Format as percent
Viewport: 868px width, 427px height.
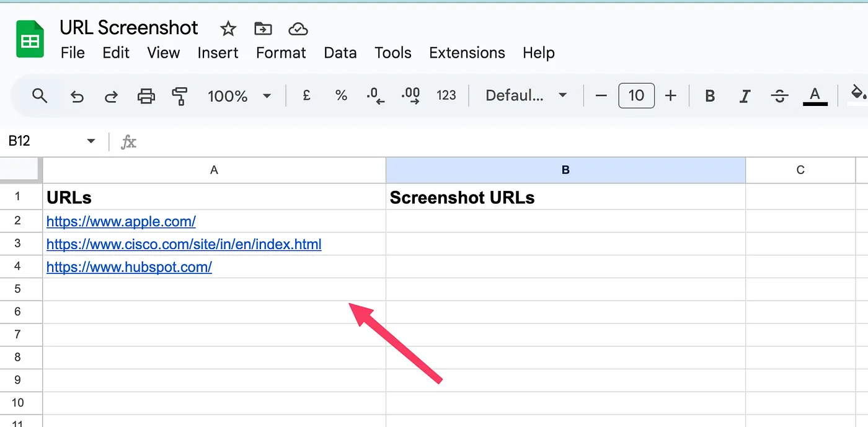pos(341,95)
